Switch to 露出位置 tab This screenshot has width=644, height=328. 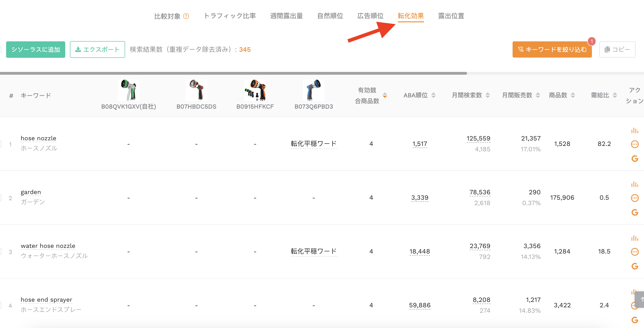coord(451,16)
